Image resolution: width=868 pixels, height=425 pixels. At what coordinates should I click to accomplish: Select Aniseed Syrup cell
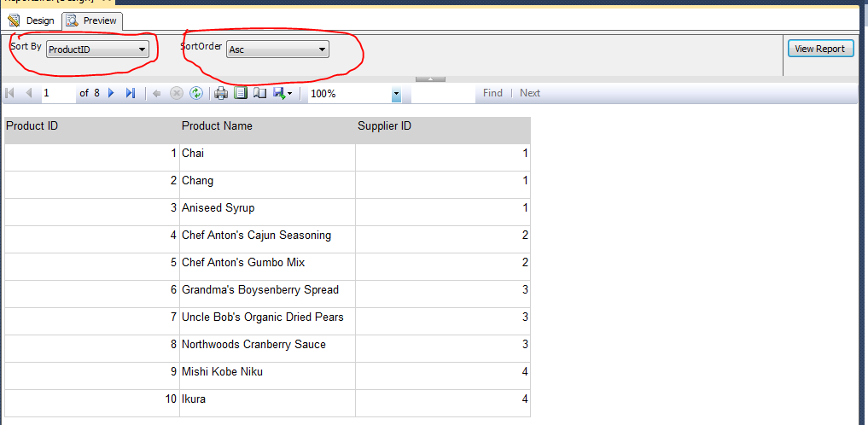(x=267, y=212)
